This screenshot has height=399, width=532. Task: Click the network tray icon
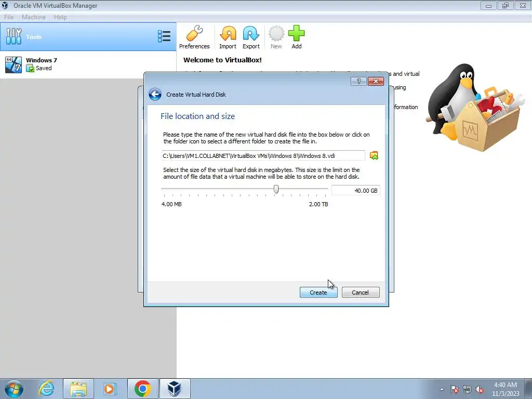467,389
